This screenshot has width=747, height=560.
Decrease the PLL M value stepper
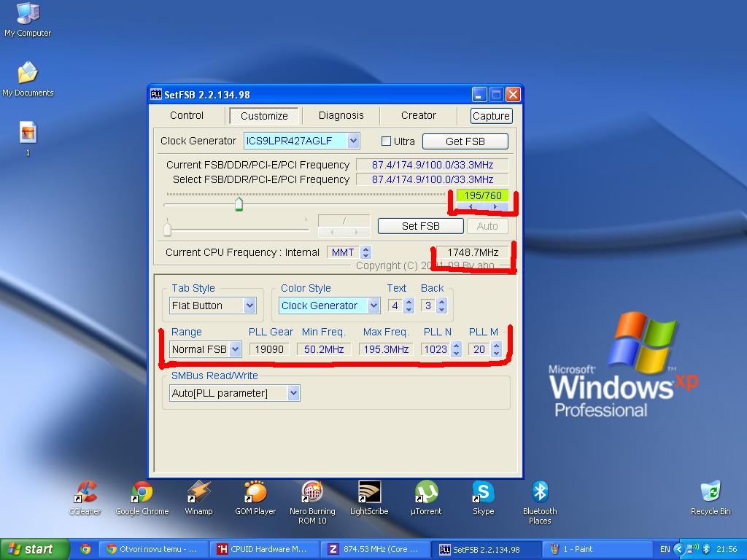click(496, 354)
